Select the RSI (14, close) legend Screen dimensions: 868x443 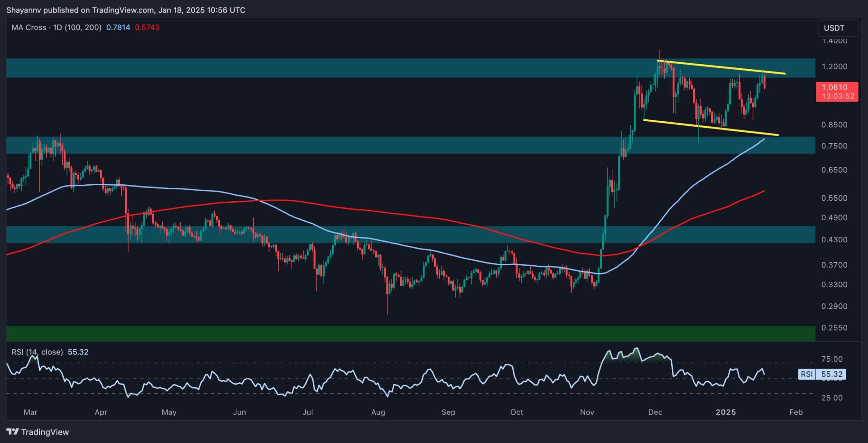coord(37,352)
